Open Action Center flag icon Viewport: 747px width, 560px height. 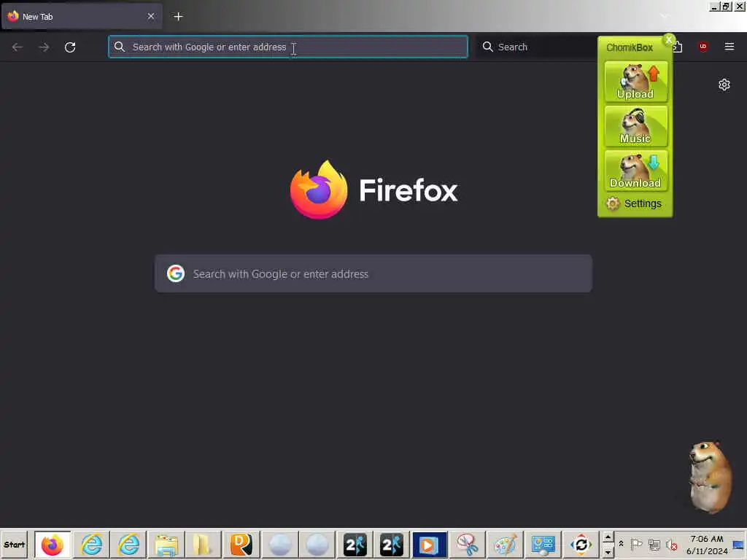[x=636, y=544]
